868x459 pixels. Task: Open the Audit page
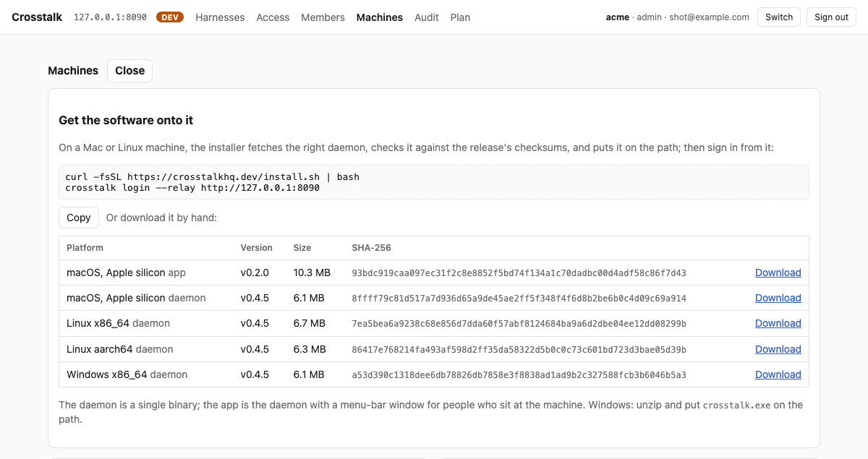[x=427, y=17]
